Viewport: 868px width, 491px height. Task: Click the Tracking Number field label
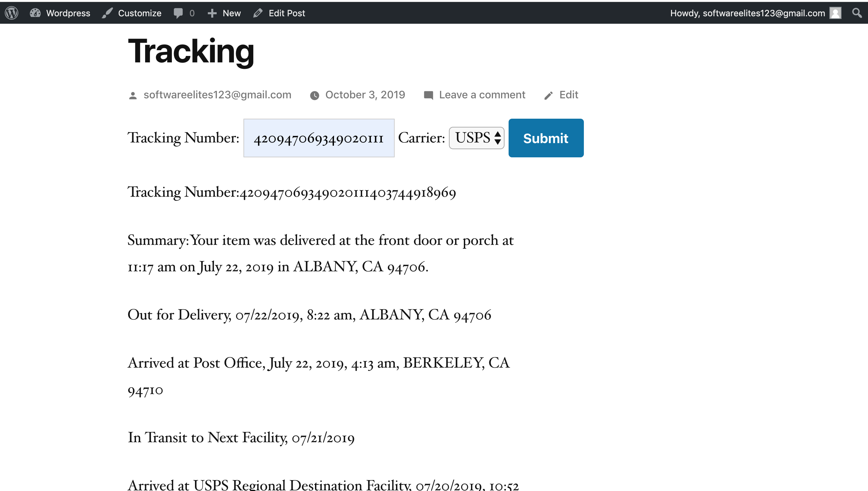[183, 138]
